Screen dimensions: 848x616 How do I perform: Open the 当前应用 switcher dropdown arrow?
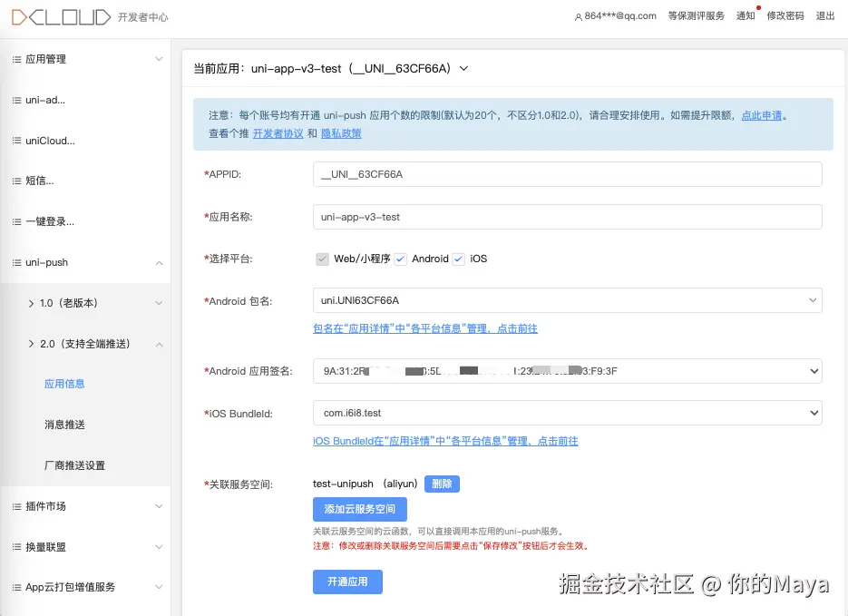coord(463,69)
